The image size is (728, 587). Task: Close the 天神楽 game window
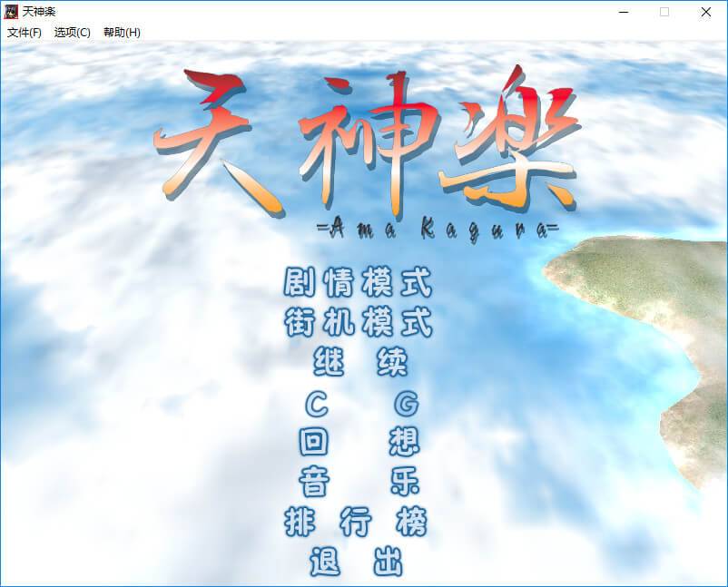pos(706,12)
